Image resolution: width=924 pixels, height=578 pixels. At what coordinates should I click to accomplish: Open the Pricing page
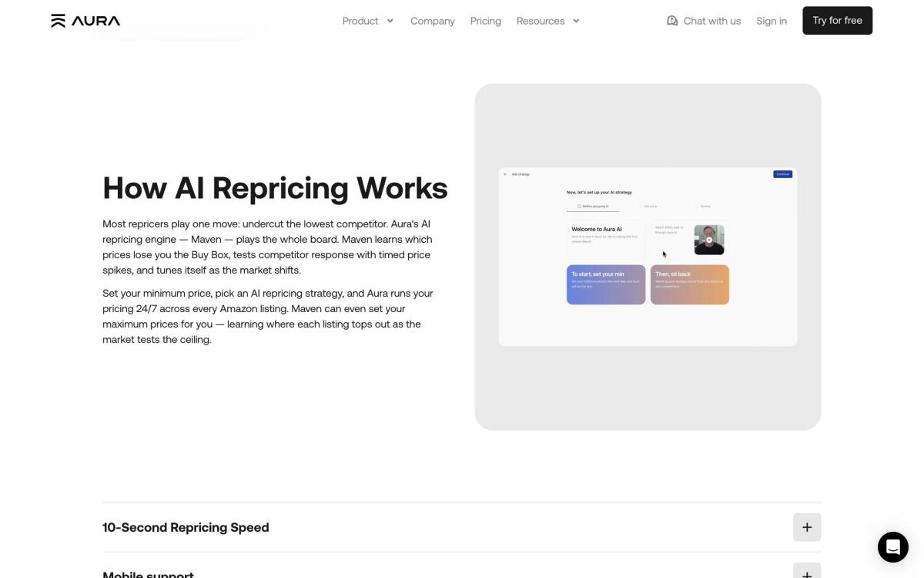[486, 21]
